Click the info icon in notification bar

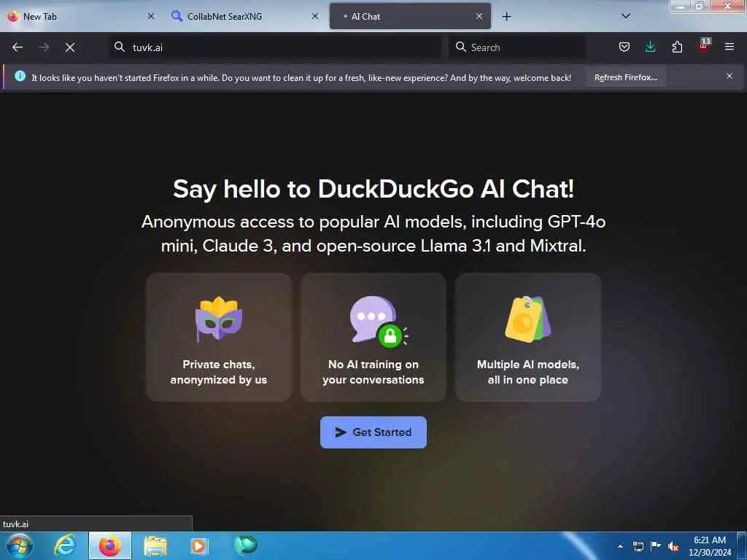[20, 76]
